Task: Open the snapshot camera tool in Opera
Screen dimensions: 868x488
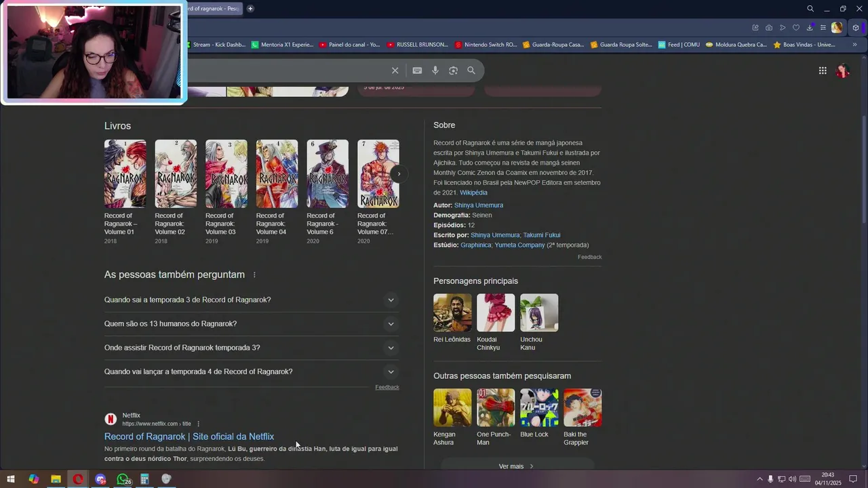Action: click(769, 28)
